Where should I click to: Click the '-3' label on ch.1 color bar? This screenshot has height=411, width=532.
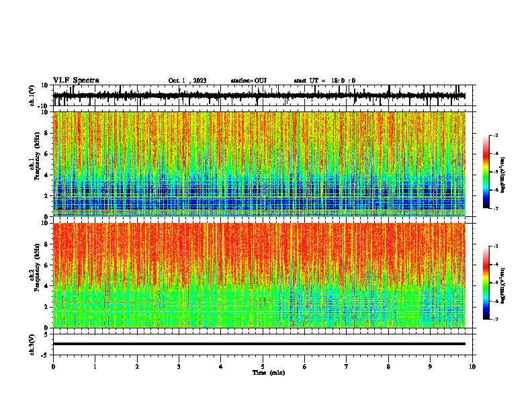click(x=495, y=135)
